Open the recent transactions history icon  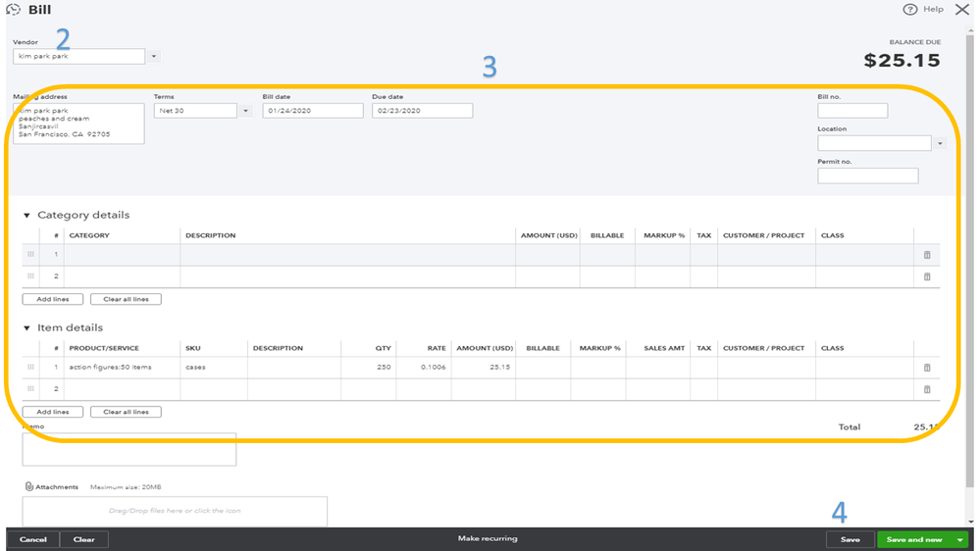point(13,10)
